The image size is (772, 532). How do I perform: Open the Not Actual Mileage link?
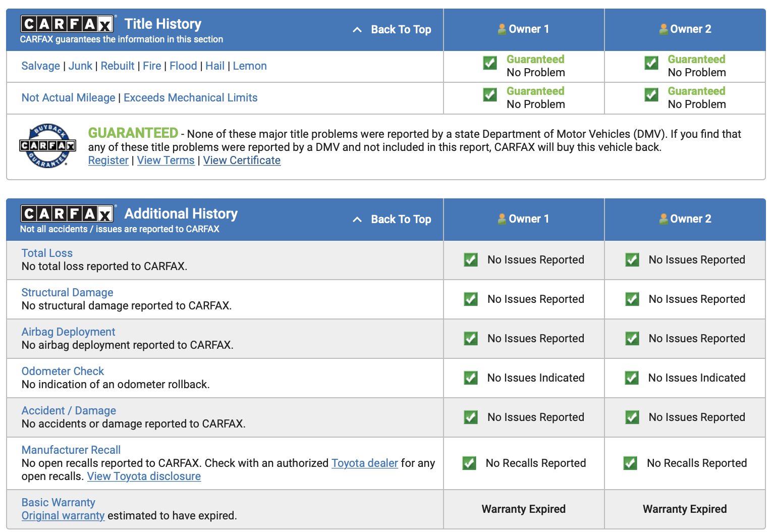tap(68, 98)
